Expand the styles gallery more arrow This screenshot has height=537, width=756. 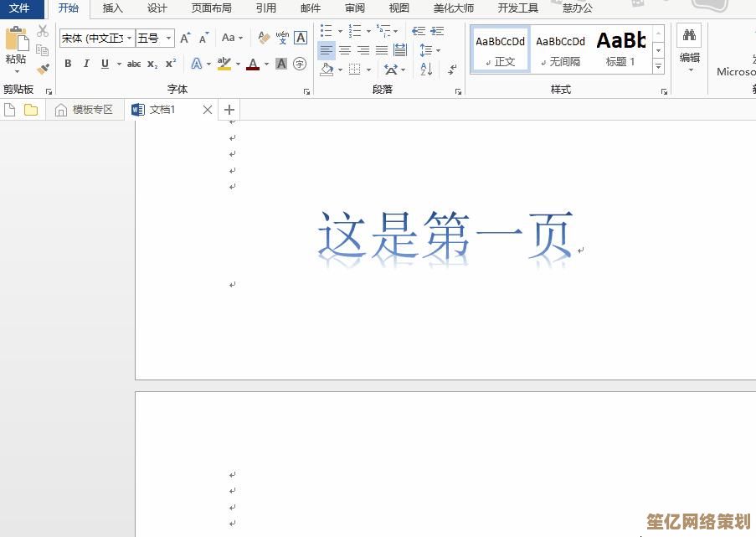point(659,65)
